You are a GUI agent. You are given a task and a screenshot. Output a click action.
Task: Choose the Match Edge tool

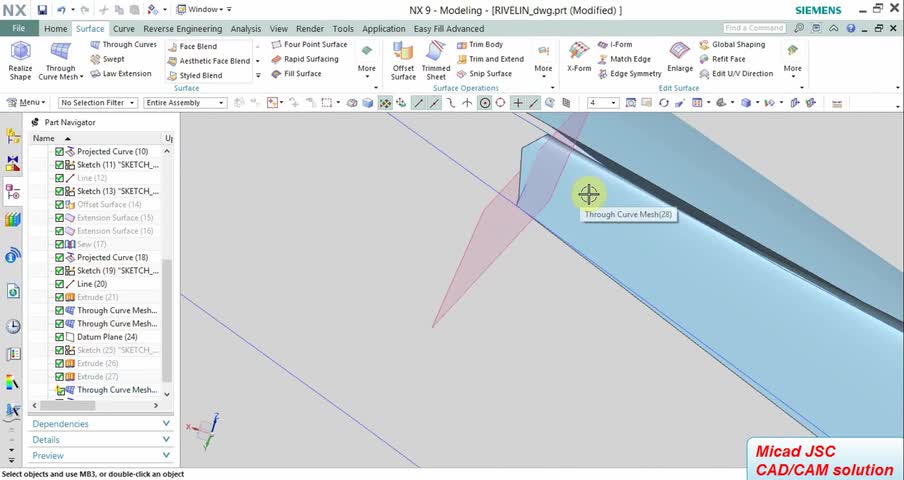pos(624,59)
